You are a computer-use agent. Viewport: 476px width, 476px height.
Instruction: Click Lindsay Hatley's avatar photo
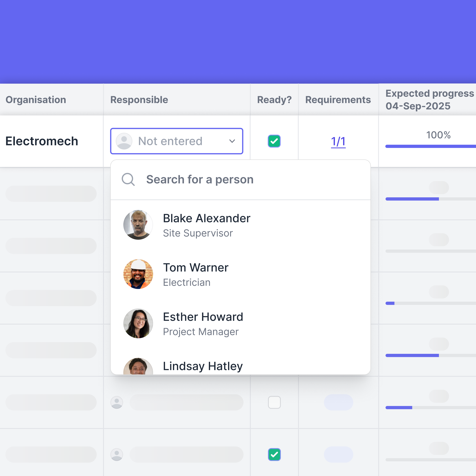[x=138, y=367]
